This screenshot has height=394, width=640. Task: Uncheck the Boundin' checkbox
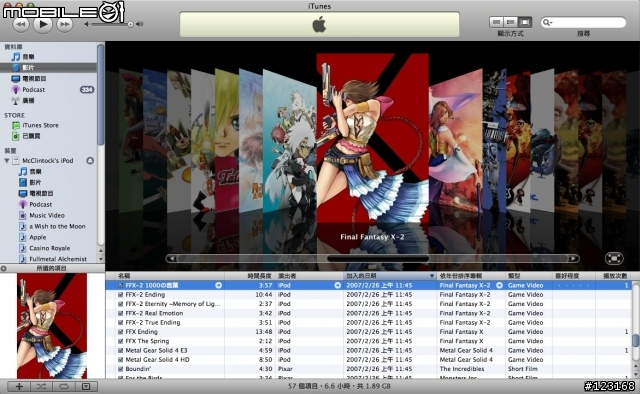[120, 369]
